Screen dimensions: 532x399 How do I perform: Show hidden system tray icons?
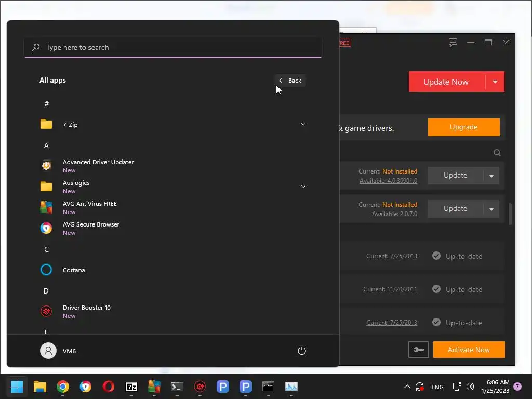tap(407, 387)
